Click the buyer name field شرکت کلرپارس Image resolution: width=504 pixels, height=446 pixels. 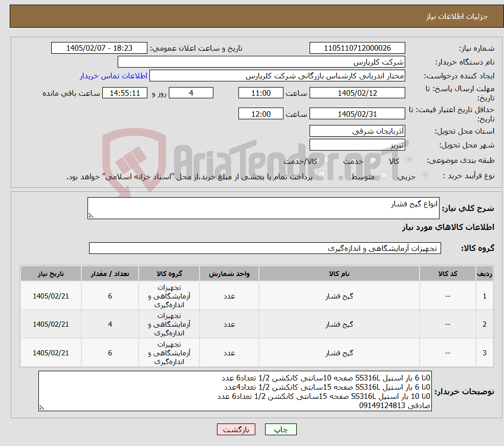(261, 62)
